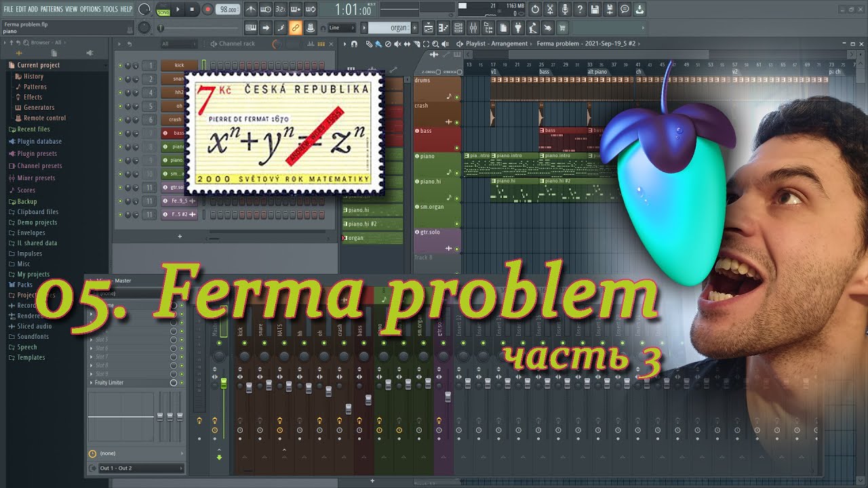Open the content library download icon
Screen dimensions: 868x488
coord(639,9)
